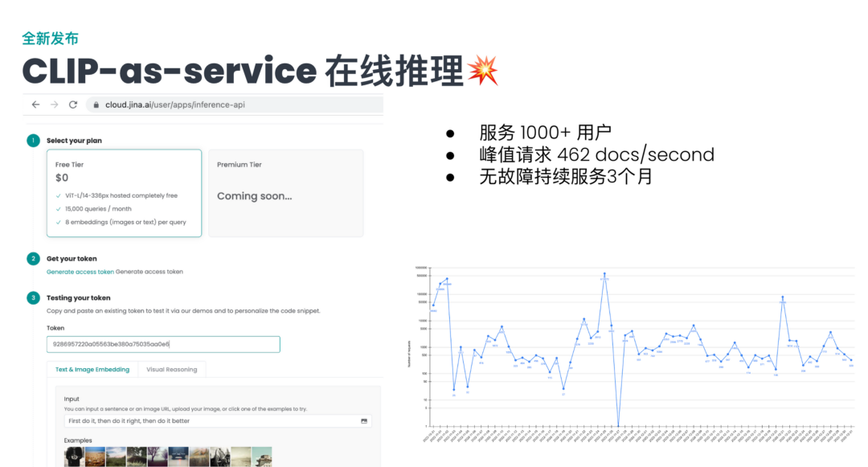
Task: Click the 'Select your plan' heading
Action: click(x=74, y=141)
